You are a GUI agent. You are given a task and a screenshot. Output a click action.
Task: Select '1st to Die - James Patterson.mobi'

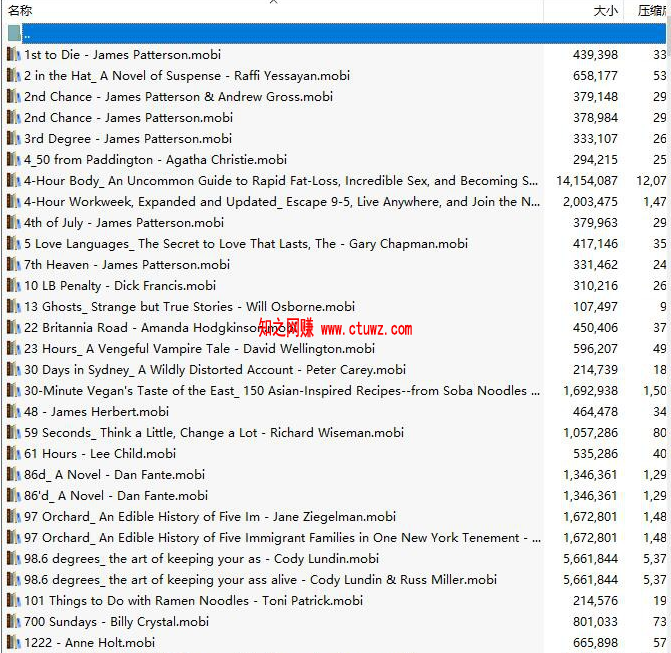click(122, 55)
